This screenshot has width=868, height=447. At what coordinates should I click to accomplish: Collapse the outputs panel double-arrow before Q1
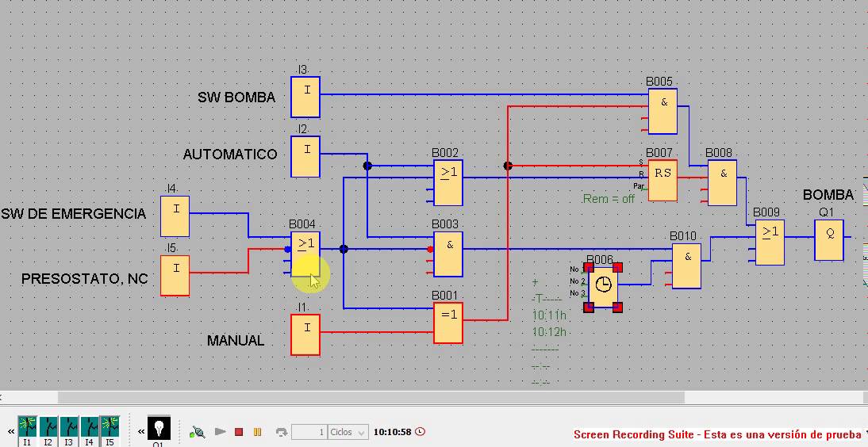(x=141, y=431)
